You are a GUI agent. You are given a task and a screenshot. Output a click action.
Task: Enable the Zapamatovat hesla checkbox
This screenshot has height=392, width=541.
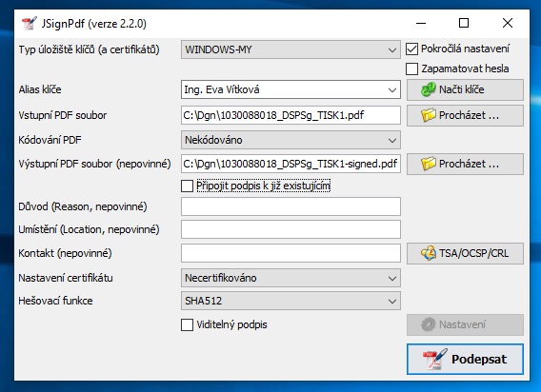pos(412,69)
